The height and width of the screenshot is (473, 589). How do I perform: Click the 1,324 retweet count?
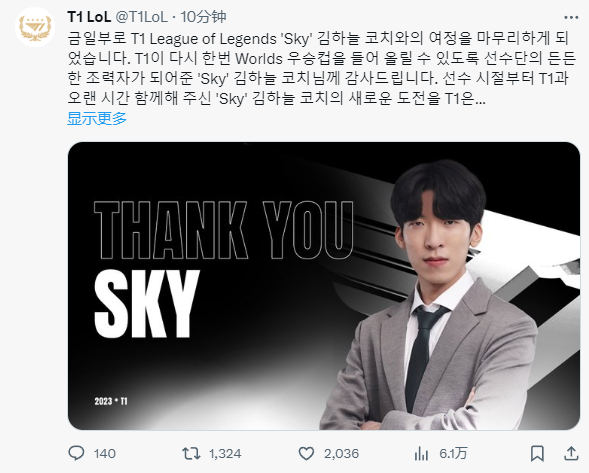[x=225, y=453]
